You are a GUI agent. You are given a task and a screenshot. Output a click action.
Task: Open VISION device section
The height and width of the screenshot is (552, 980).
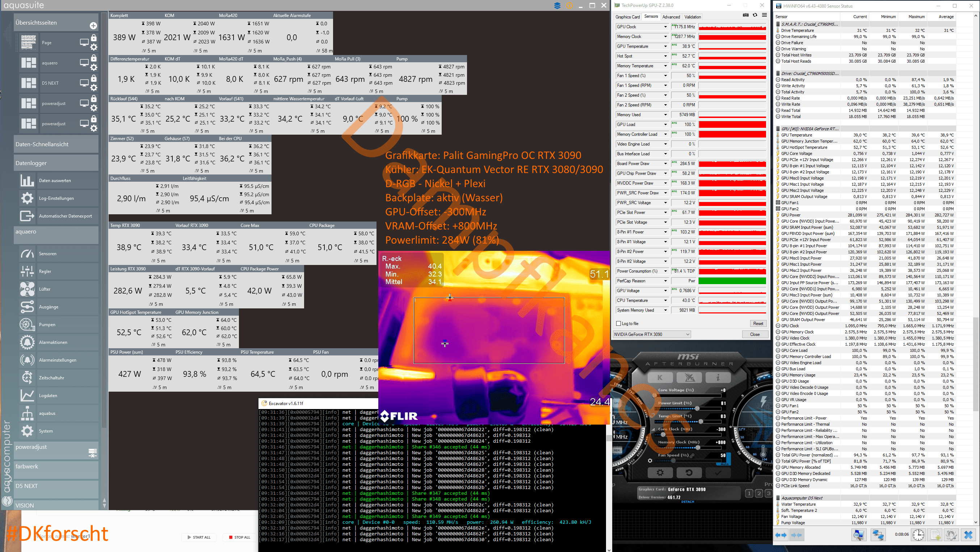56,505
